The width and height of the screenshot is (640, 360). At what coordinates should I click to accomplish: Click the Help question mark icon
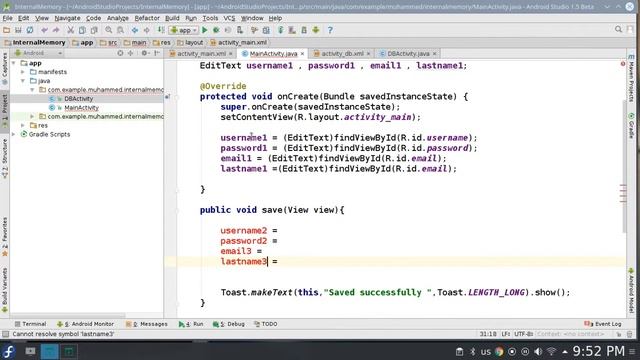[330, 30]
